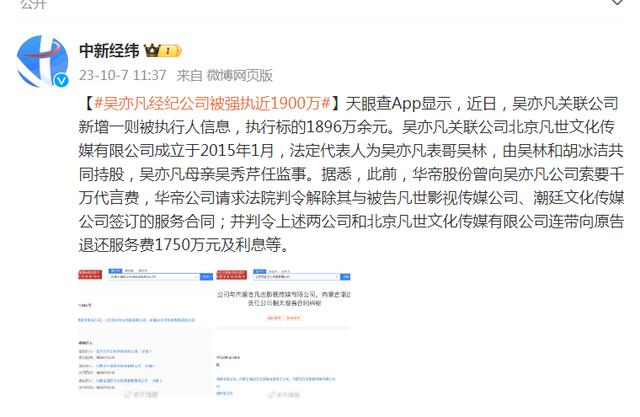Image resolution: width=640 pixels, height=417 pixels.
Task: Click search box in left thumbnail
Action: coord(154,277)
